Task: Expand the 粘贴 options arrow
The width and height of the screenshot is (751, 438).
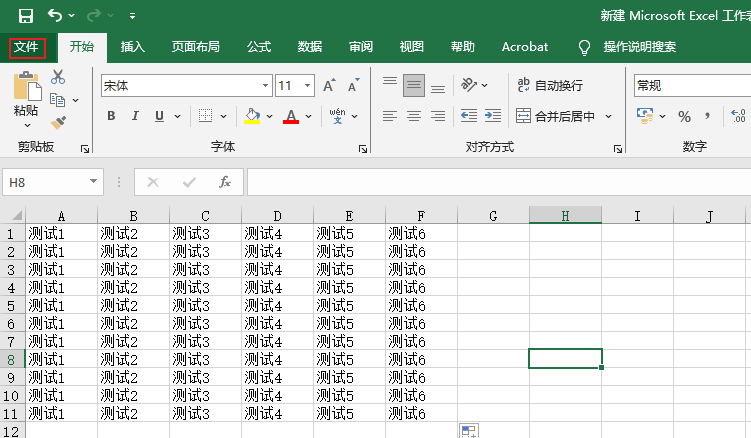Action: tap(27, 125)
